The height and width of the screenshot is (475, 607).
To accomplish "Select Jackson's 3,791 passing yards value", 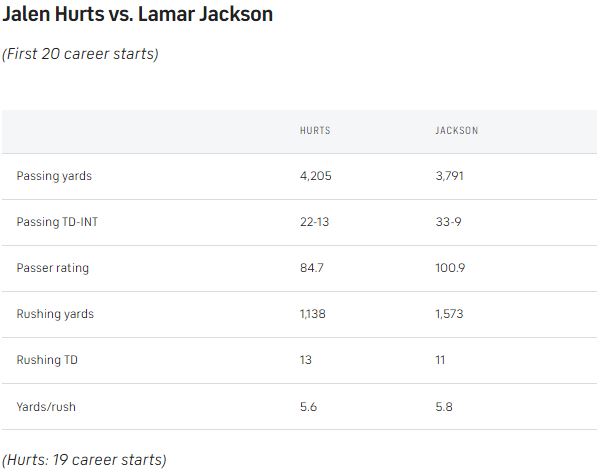I will (449, 176).
